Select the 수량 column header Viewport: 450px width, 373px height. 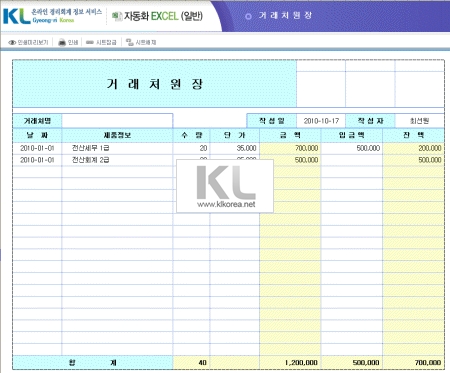pos(191,135)
